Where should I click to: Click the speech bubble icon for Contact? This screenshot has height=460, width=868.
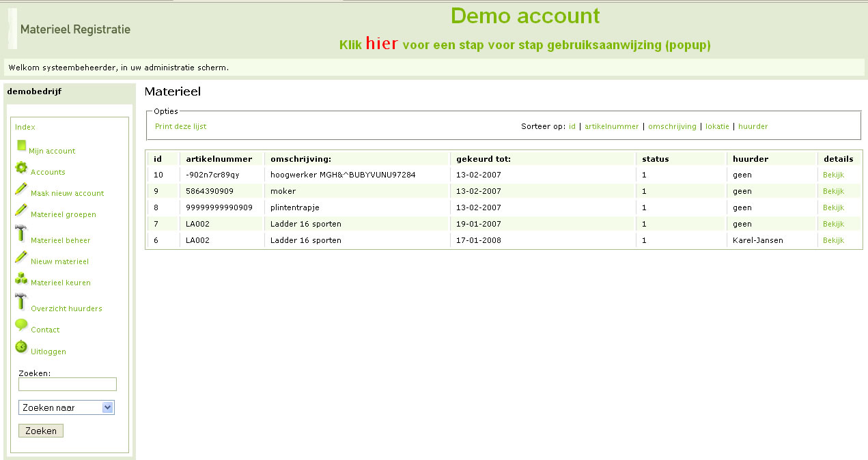21,325
